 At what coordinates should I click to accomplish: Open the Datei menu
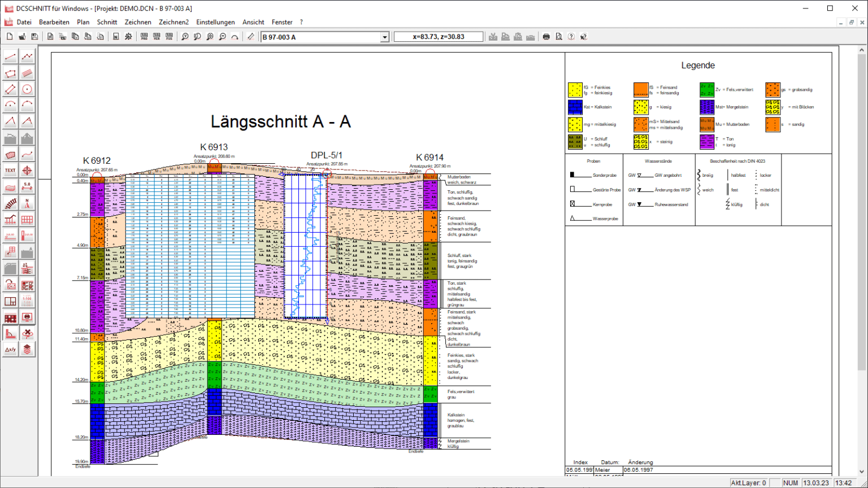[24, 22]
